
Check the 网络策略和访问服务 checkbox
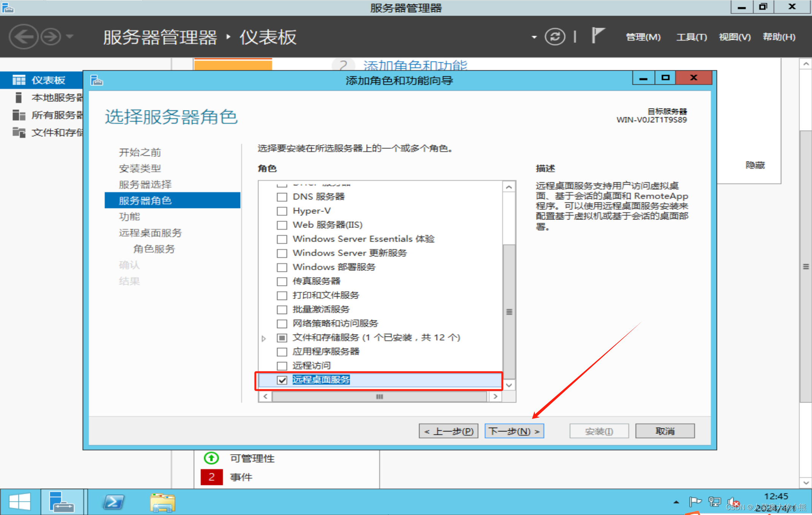click(x=282, y=323)
